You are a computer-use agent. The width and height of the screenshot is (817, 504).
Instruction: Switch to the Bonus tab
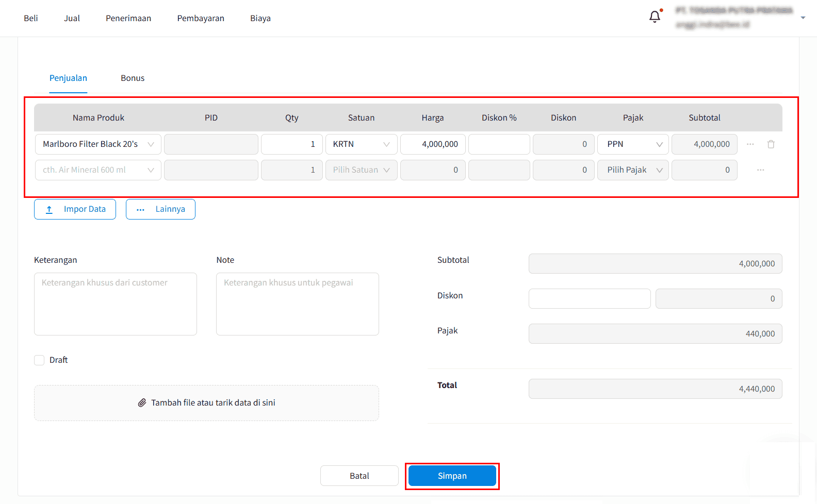point(133,78)
